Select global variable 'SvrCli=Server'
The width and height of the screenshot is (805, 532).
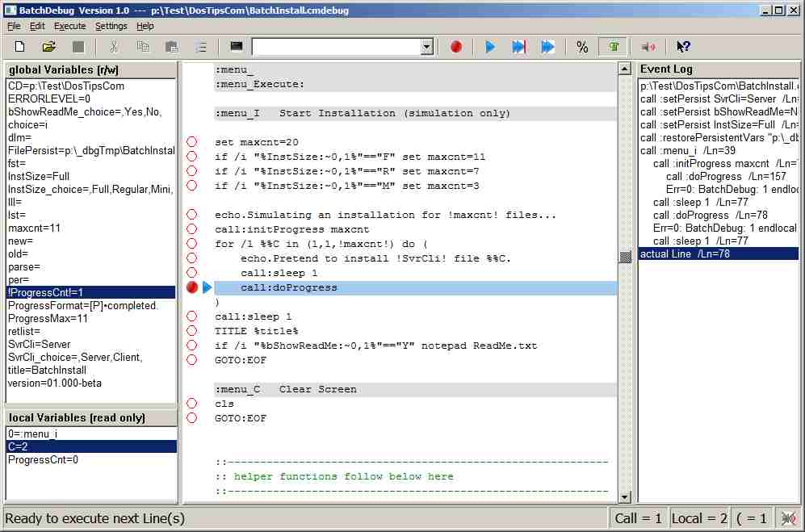pyautogui.click(x=91, y=344)
